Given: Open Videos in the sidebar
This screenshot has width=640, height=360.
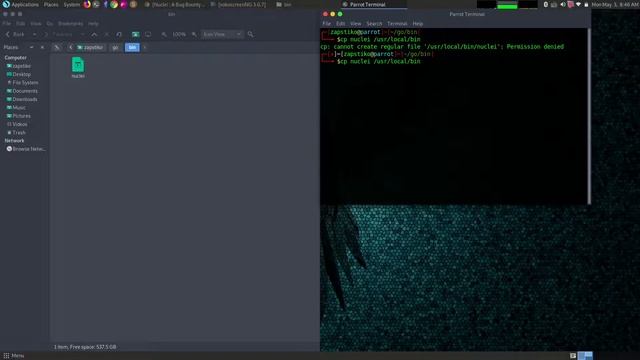Looking at the screenshot, I should coord(17,124).
